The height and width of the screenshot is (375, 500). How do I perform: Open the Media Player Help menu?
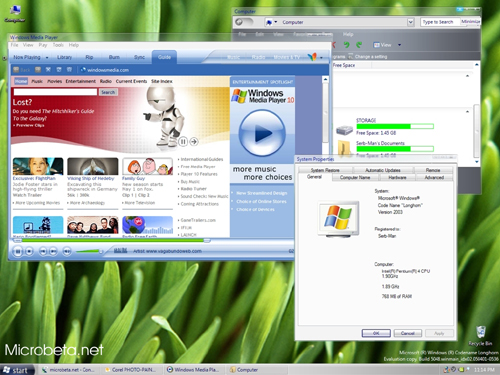(74, 45)
